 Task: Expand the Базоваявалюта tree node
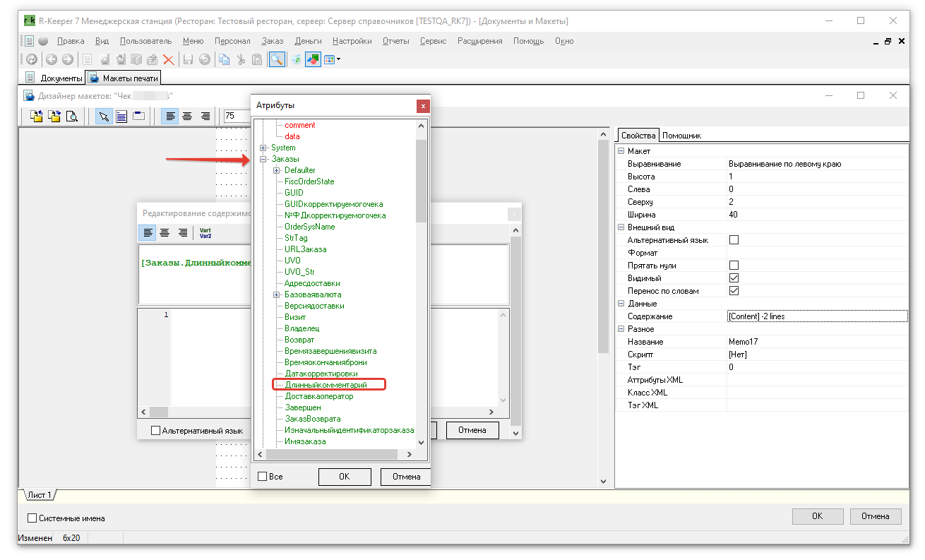tap(277, 294)
